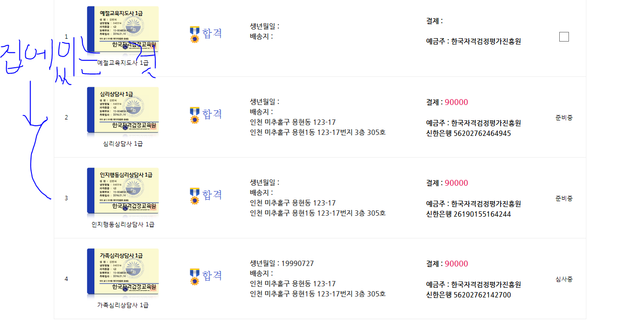This screenshot has width=644, height=325.
Task: Open the 예절교육지도사 1급 certificate thumbnail
Action: click(123, 30)
